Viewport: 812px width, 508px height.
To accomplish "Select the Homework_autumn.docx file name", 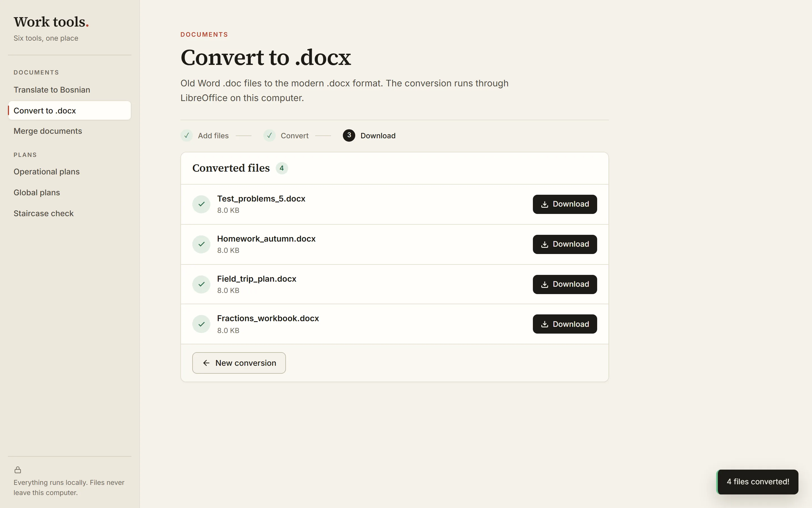I will tap(266, 238).
